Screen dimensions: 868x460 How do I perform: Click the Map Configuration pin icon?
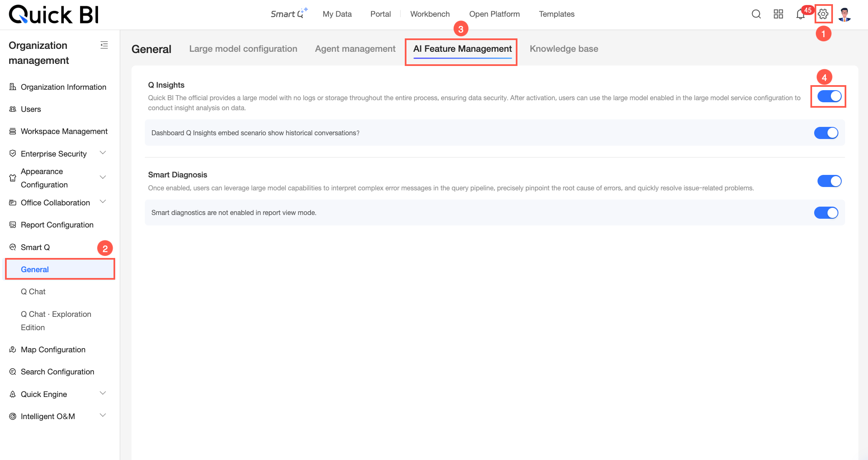[13, 350]
